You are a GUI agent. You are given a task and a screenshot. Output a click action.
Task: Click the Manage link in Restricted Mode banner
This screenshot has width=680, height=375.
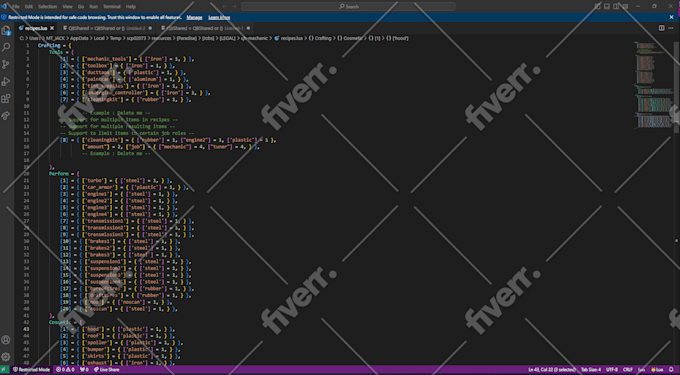click(x=194, y=17)
